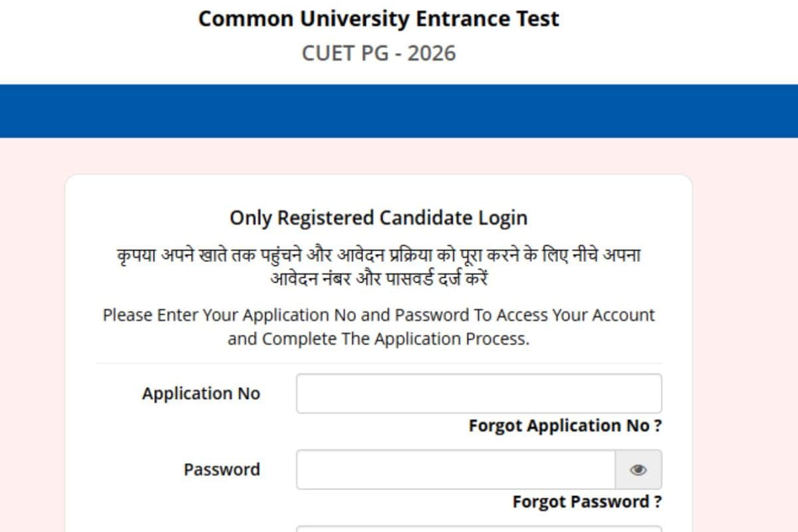Image resolution: width=798 pixels, height=532 pixels.
Task: Click the pink background right of the login card
Action: (745, 332)
